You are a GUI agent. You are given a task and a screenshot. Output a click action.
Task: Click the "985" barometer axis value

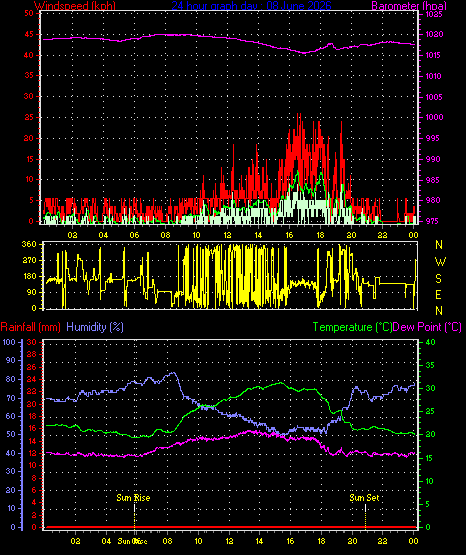432,180
